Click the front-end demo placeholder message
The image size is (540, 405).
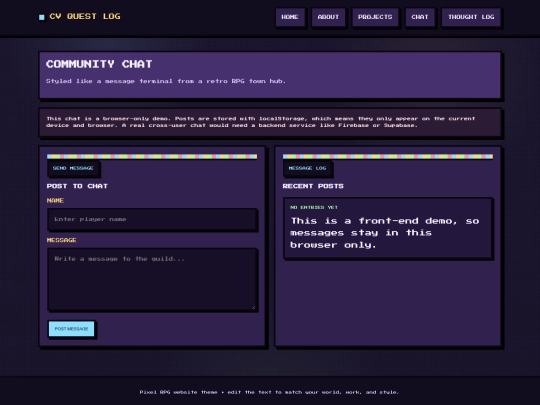point(385,233)
